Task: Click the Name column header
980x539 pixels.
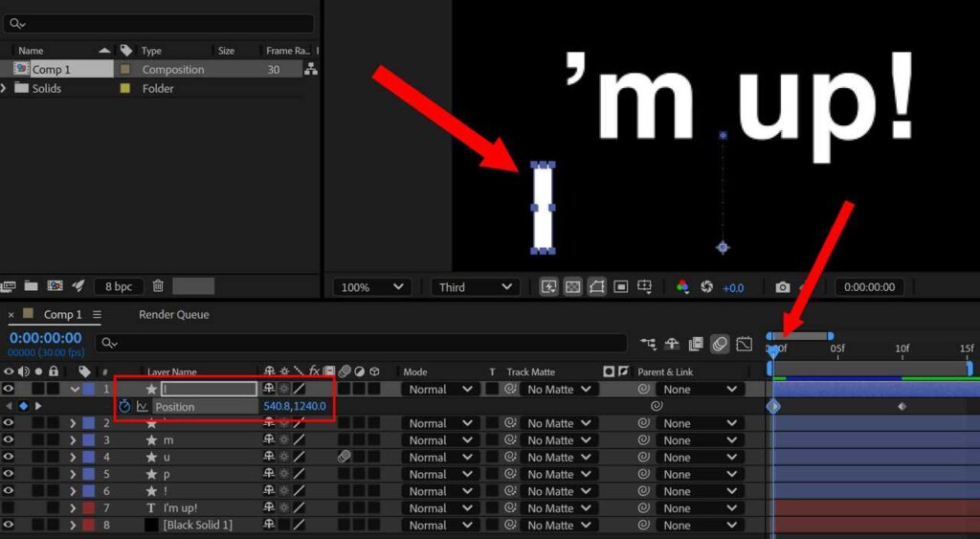Action: [31, 51]
